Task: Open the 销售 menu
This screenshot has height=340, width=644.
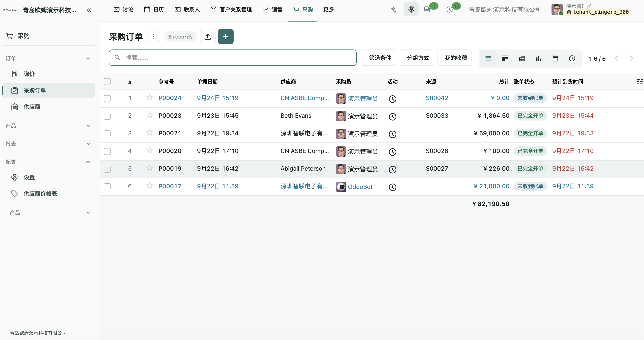Action: pos(273,9)
